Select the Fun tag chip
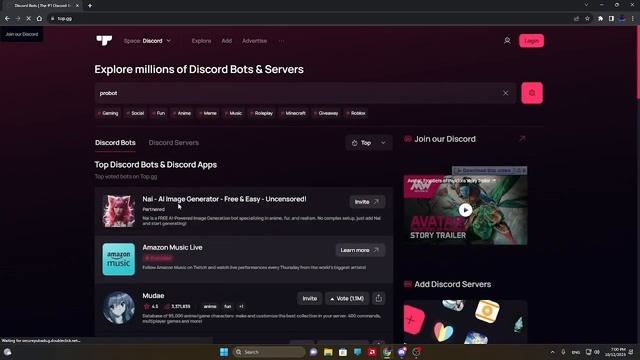This screenshot has height=360, width=640. click(x=159, y=113)
